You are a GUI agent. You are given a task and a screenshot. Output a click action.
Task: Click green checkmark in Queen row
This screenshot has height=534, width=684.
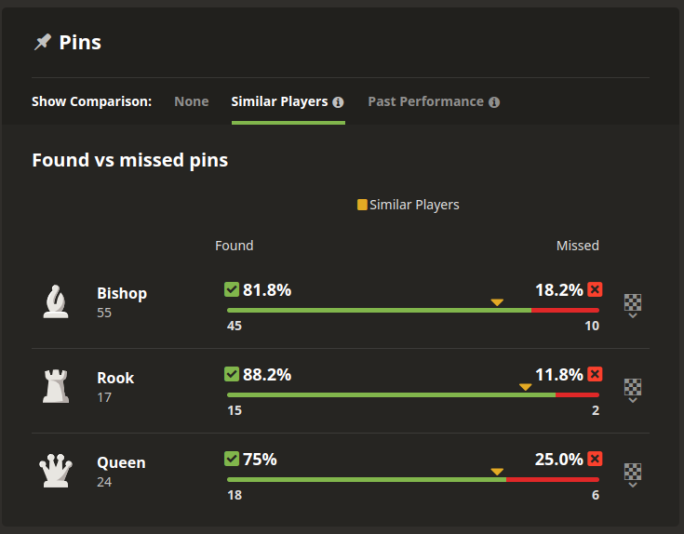[x=232, y=459]
